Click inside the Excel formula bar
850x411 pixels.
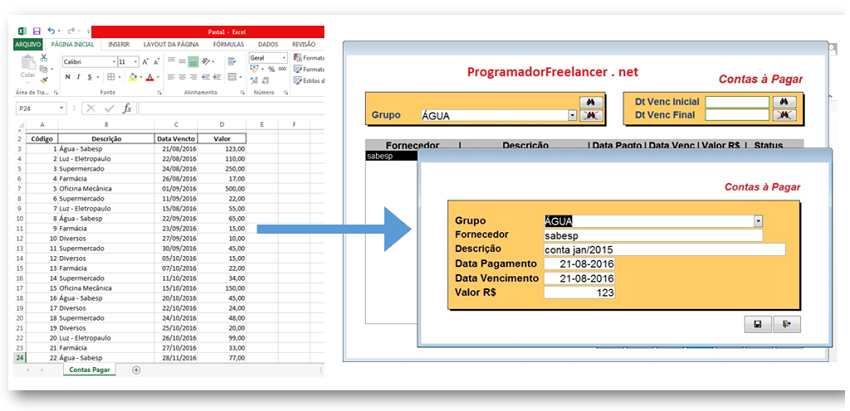231,108
